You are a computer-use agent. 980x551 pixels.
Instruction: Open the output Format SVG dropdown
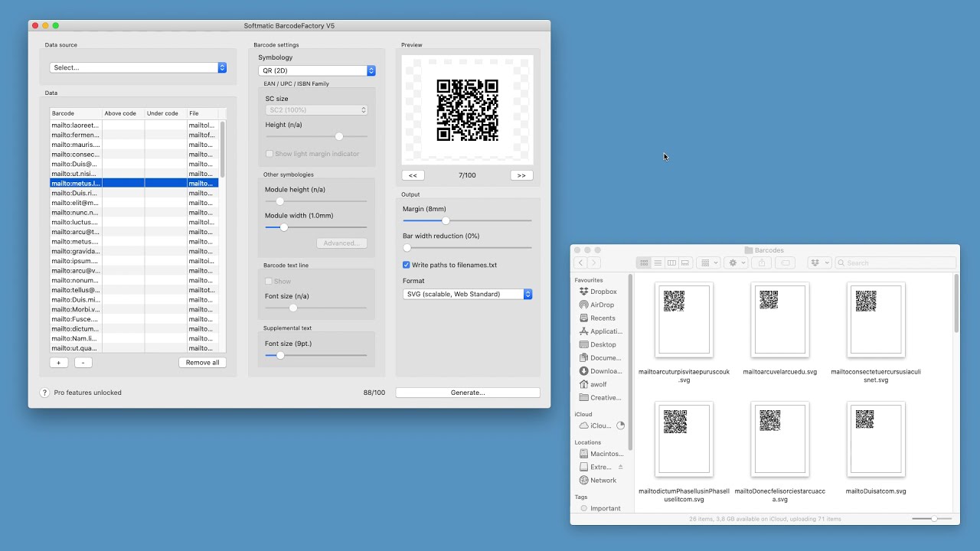pyautogui.click(x=467, y=294)
